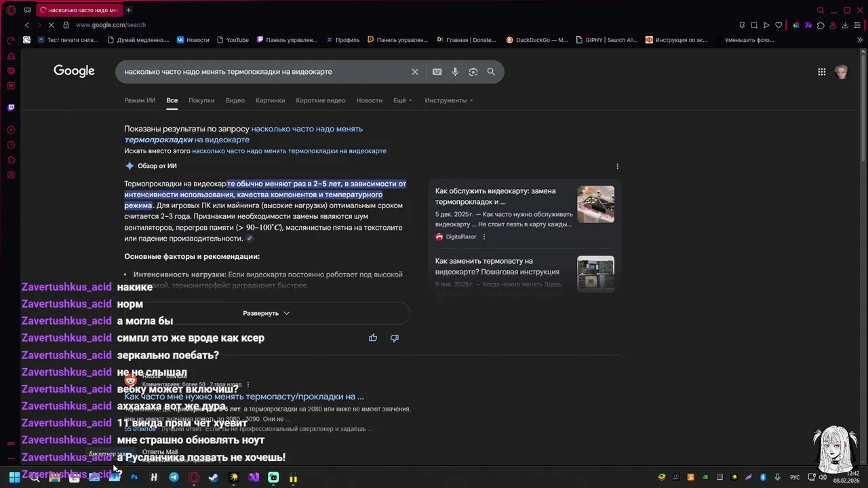Open Reddit result about термопасту/прокладки

coord(244,396)
